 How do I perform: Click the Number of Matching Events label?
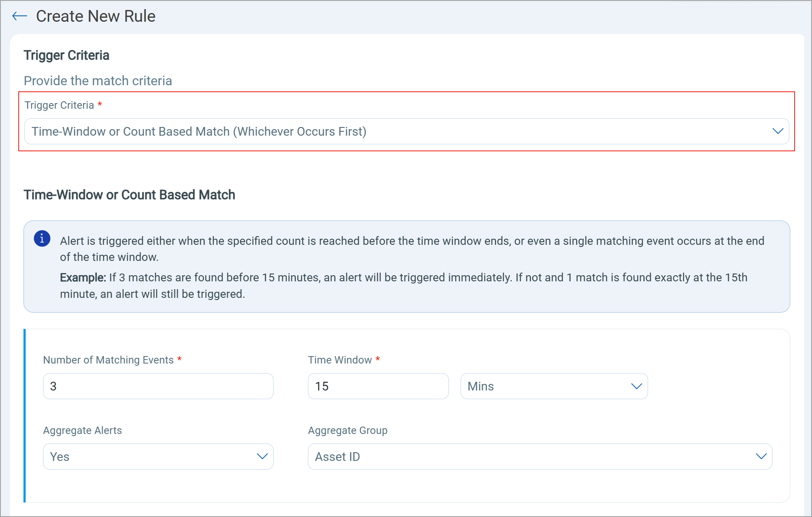108,360
